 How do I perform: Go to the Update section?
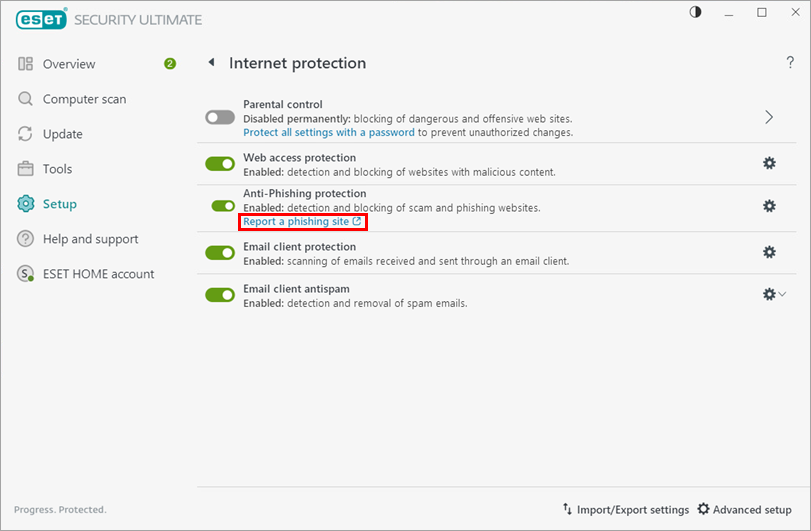(x=62, y=134)
